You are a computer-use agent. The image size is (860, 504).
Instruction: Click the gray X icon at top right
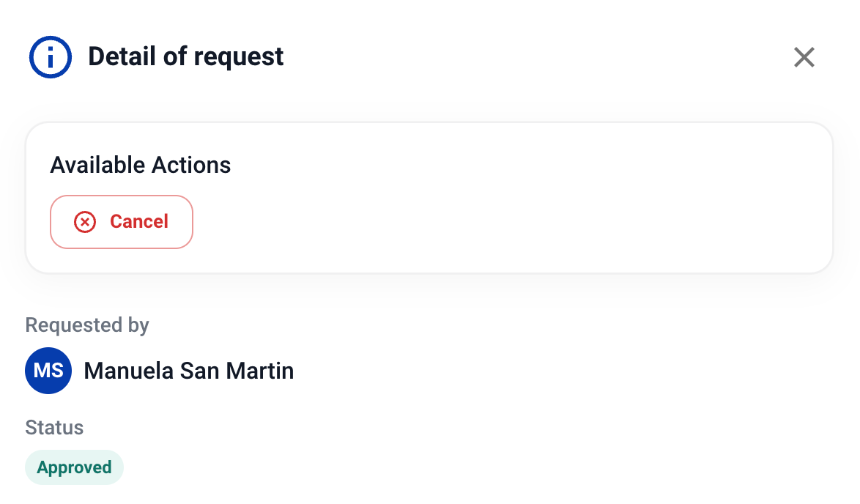[804, 57]
